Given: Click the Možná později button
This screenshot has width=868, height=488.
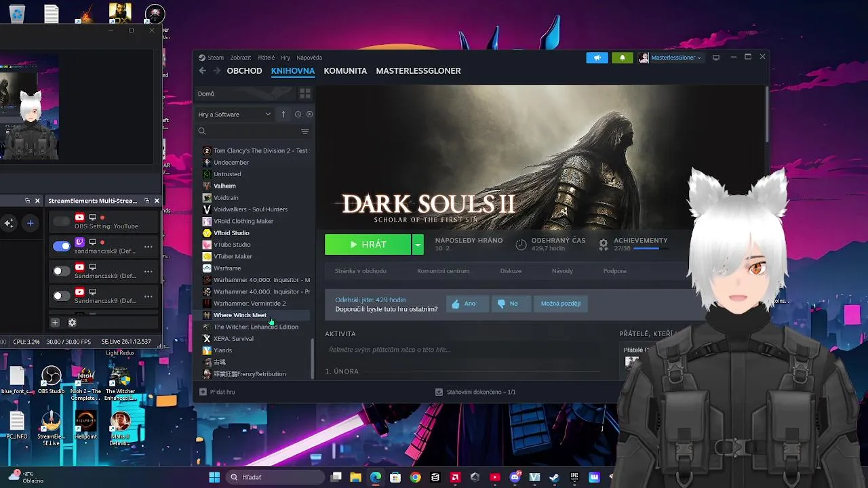Looking at the screenshot, I should [x=561, y=304].
